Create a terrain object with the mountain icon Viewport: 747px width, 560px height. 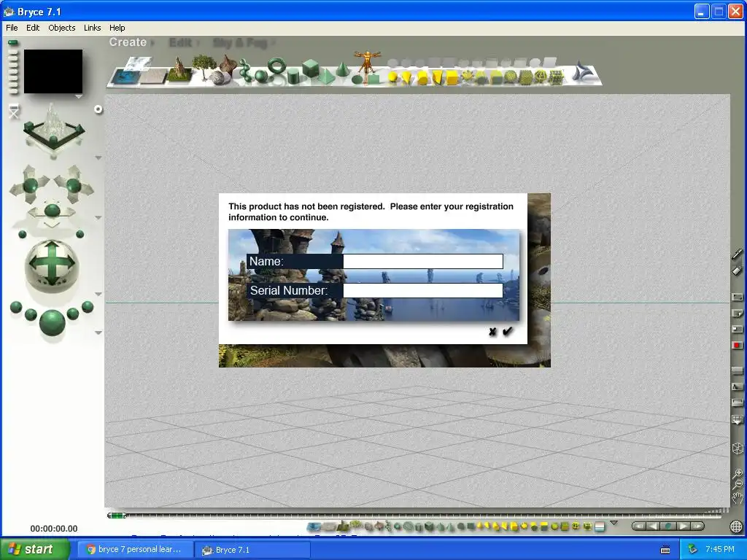pos(179,69)
